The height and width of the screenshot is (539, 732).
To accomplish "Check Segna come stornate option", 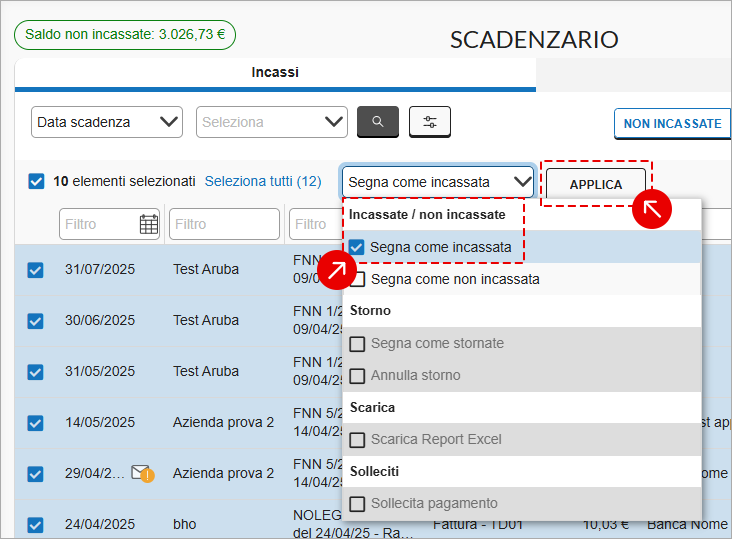I will click(x=357, y=343).
